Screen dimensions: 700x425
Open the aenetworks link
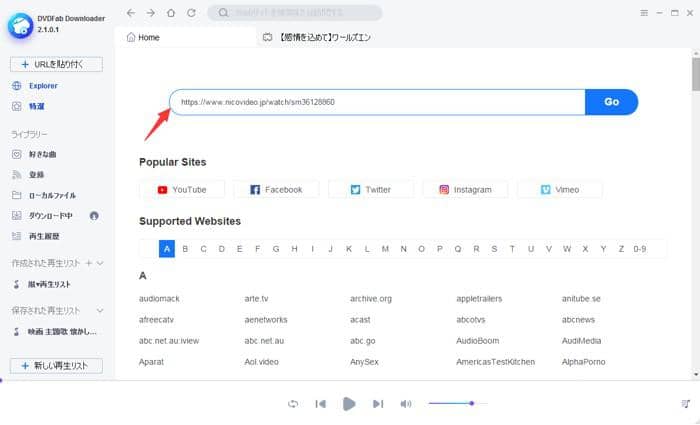tap(266, 320)
